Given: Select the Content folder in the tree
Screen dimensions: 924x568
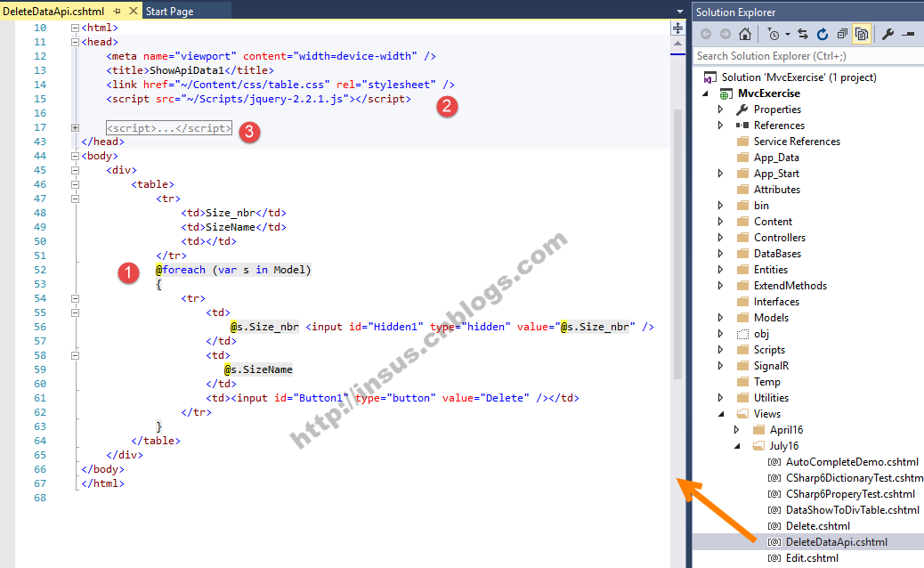Looking at the screenshot, I should [773, 222].
